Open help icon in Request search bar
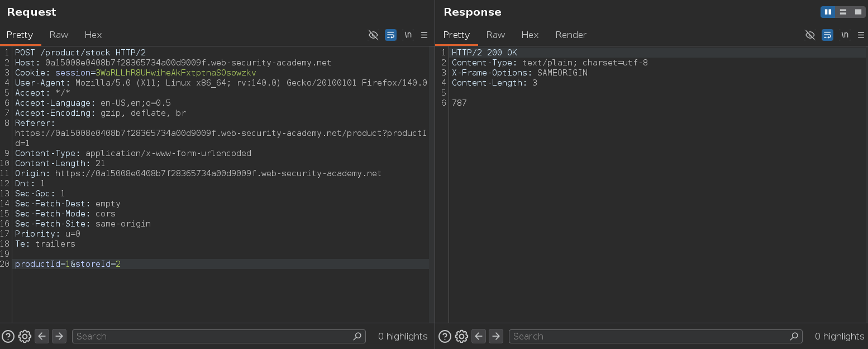868x349 pixels. [x=8, y=336]
